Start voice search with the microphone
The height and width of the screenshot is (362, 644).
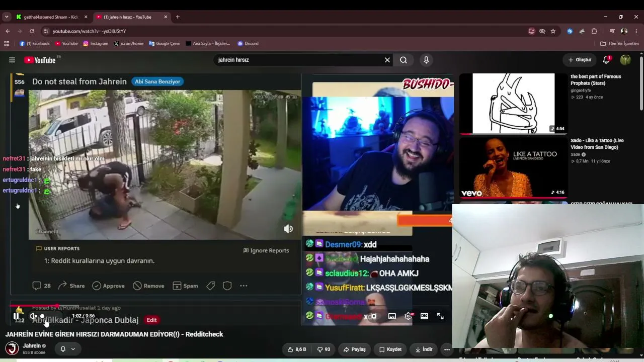426,60
